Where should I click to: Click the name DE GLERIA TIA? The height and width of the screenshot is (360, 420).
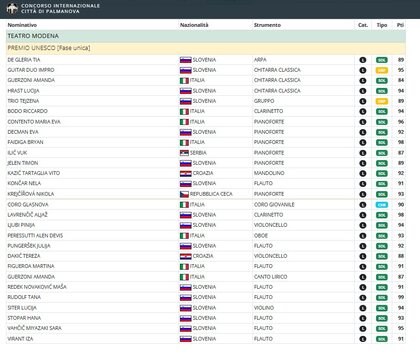(x=24, y=60)
